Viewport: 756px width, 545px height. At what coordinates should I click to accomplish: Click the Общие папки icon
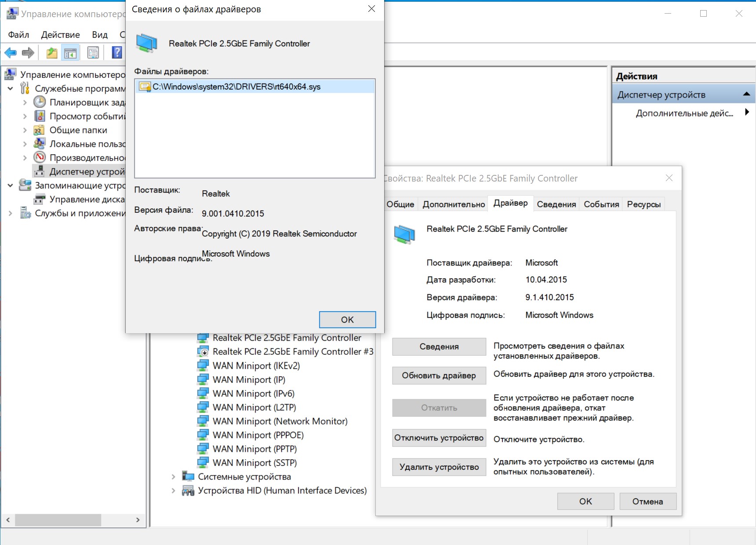(40, 130)
